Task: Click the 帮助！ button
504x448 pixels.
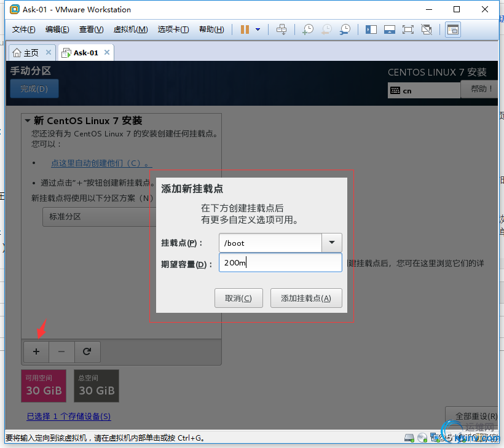Action: tap(480, 88)
